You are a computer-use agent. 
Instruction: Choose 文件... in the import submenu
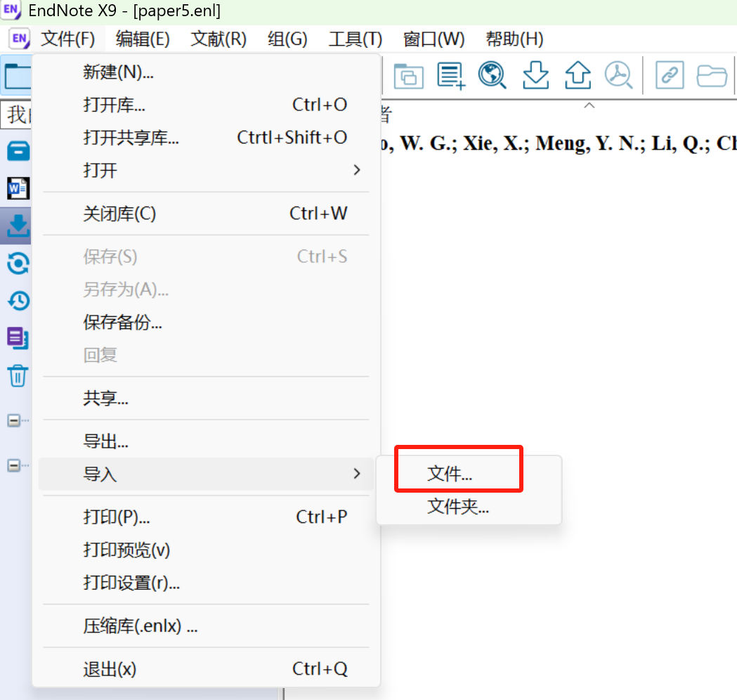click(x=469, y=474)
